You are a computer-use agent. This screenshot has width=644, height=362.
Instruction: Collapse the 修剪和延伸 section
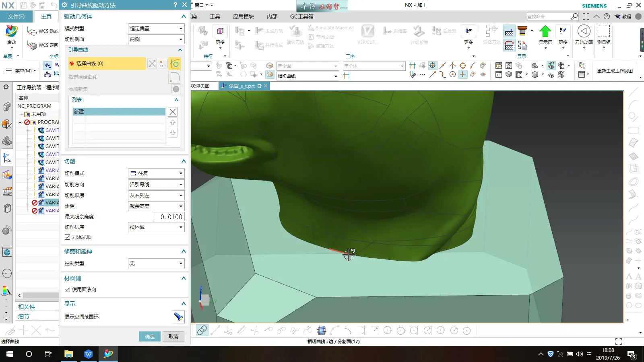tap(184, 251)
